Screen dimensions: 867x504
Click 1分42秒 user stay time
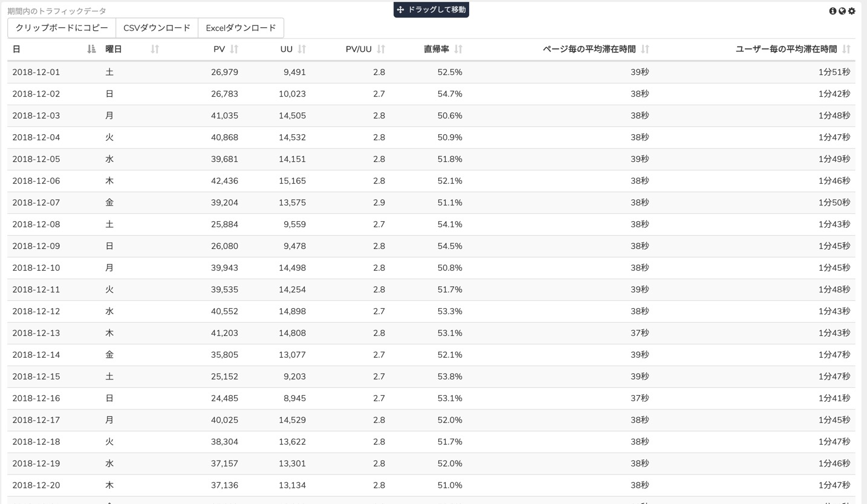click(834, 94)
